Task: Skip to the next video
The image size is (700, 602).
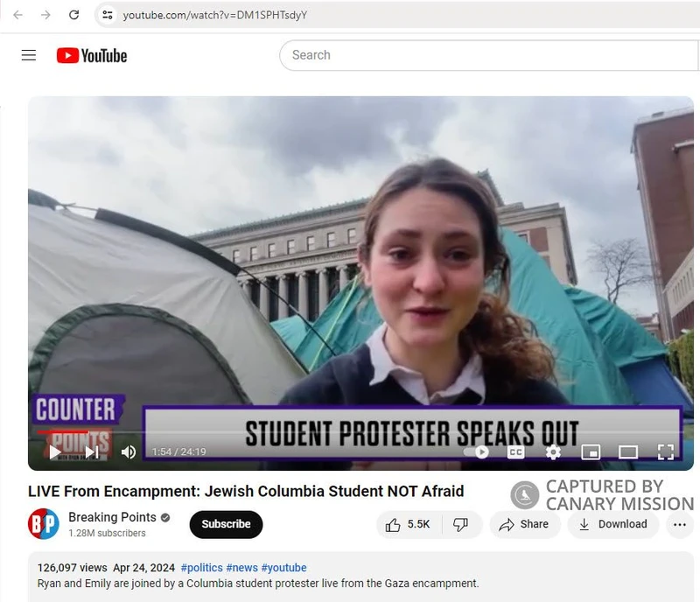Action: click(x=92, y=451)
